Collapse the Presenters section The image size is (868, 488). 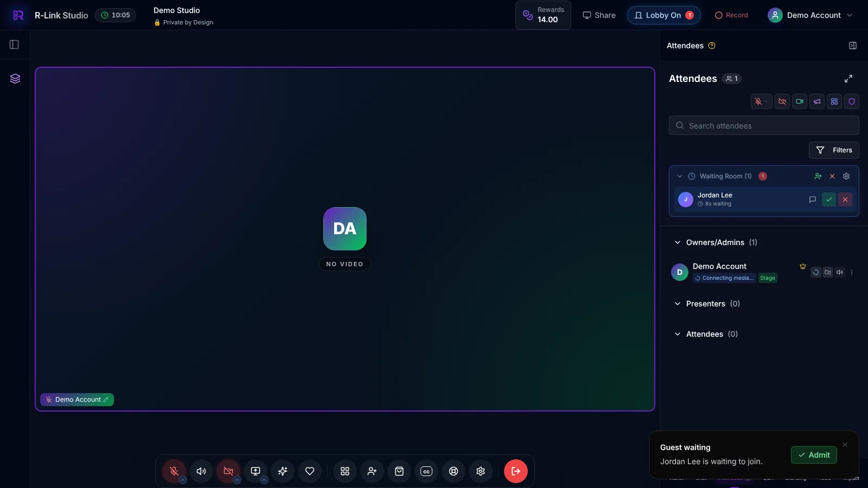tap(678, 304)
